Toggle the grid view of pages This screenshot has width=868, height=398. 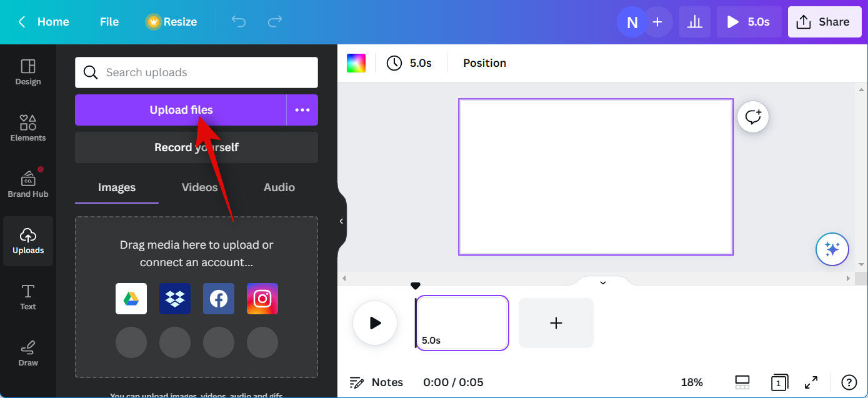(x=742, y=382)
